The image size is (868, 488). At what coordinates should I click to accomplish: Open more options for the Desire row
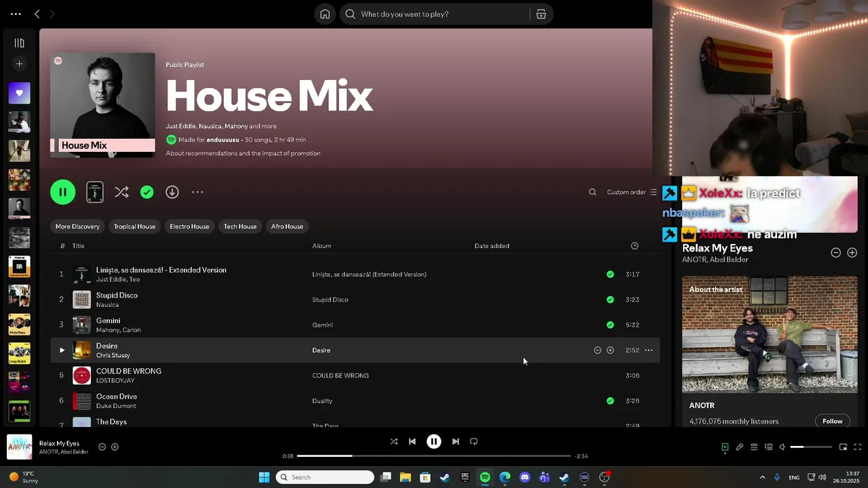click(x=648, y=350)
